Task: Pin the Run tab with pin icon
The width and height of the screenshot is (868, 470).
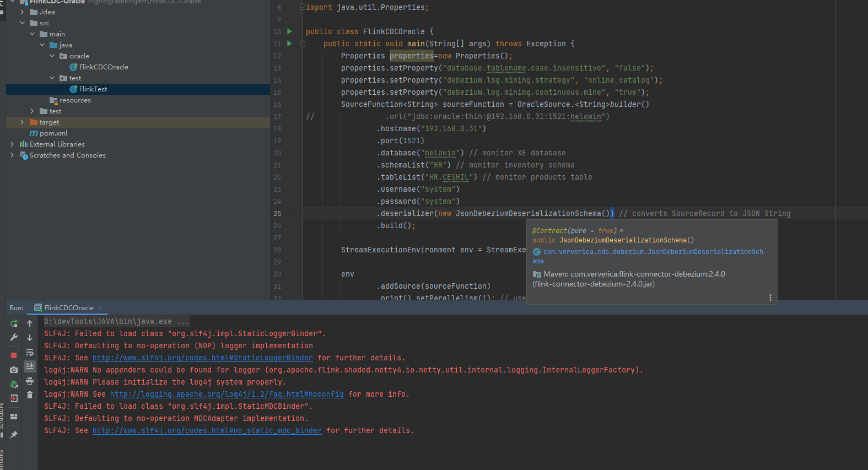Action: (x=14, y=435)
